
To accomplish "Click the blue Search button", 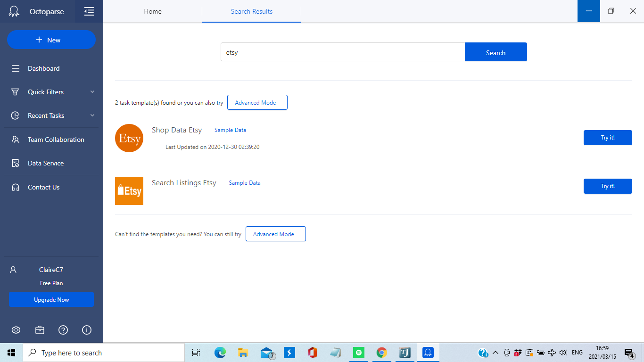I will pos(496,52).
